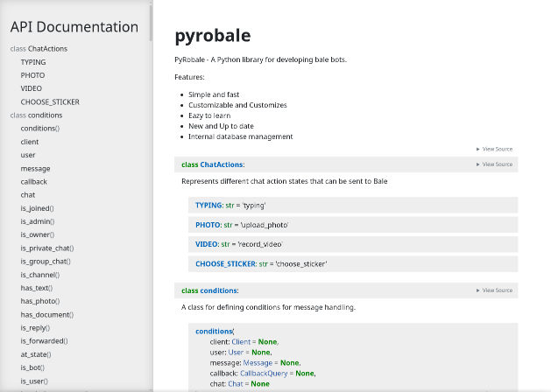The image size is (551, 392).
Task: Expand View Source for class conditions
Action: pos(494,290)
